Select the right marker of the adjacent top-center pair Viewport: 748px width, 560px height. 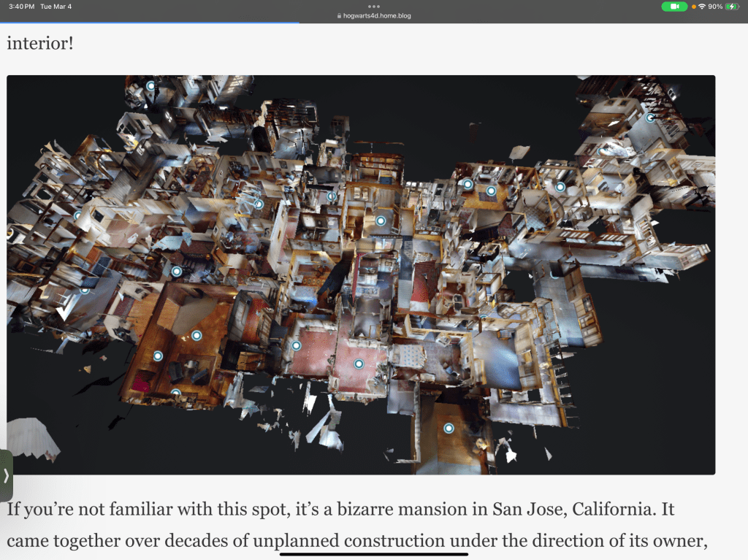pos(491,191)
